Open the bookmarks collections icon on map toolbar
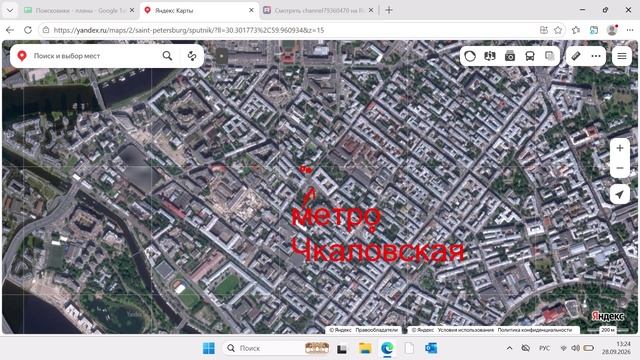640x360 pixels. 550,56
